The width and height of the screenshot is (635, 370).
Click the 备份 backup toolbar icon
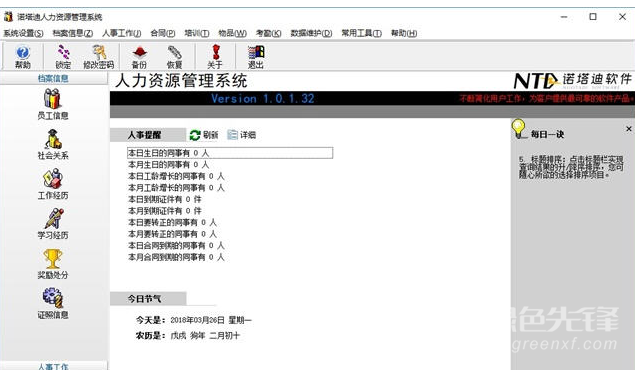click(x=139, y=57)
